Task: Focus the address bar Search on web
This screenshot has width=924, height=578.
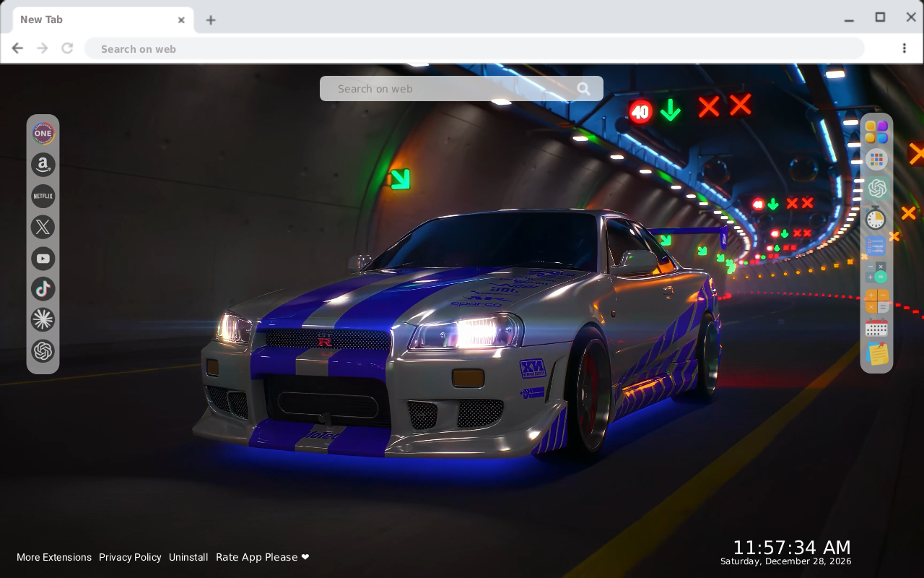Action: coord(474,48)
